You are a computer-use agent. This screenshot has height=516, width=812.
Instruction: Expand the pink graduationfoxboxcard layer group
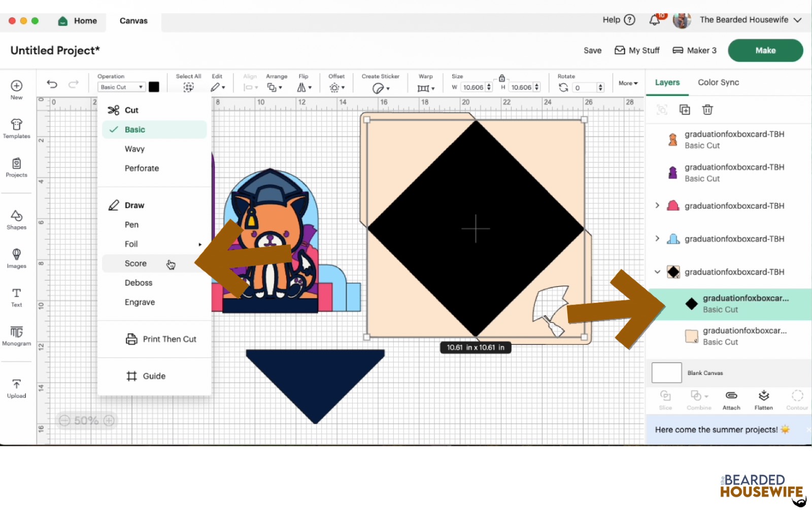click(657, 205)
